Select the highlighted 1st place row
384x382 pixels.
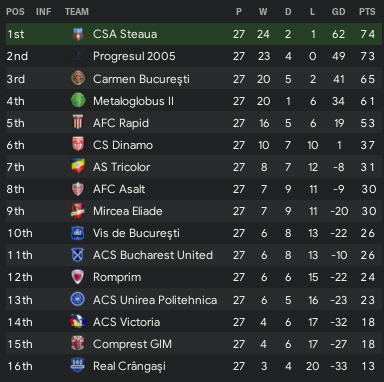[194, 34]
